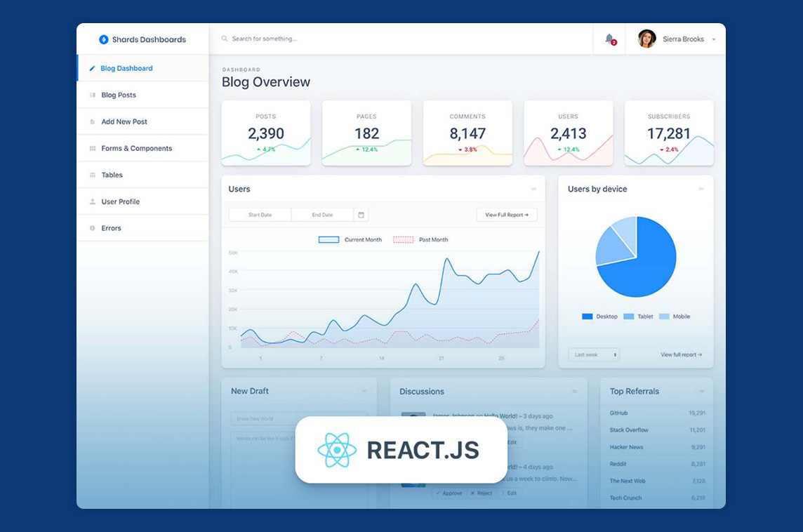Click The Next Web referral row
The width and height of the screenshot is (803, 532).
[x=657, y=481]
